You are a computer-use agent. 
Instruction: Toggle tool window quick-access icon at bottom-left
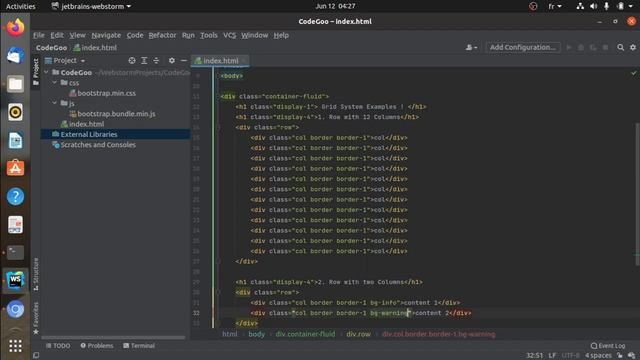click(36, 355)
